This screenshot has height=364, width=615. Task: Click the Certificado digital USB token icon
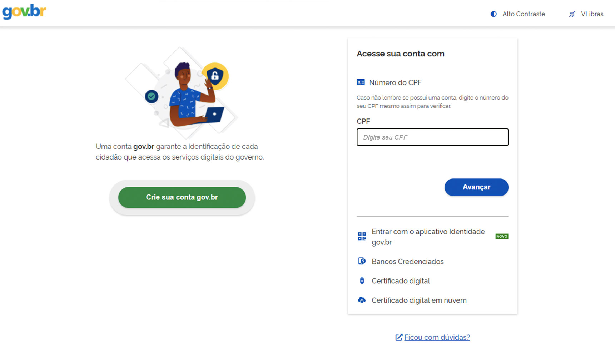coord(362,280)
